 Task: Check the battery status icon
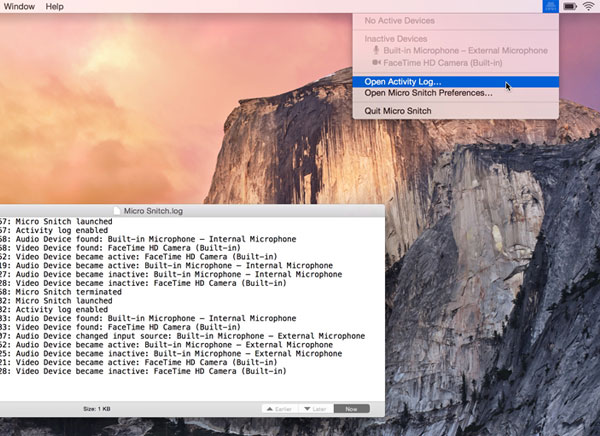pyautogui.click(x=570, y=6)
